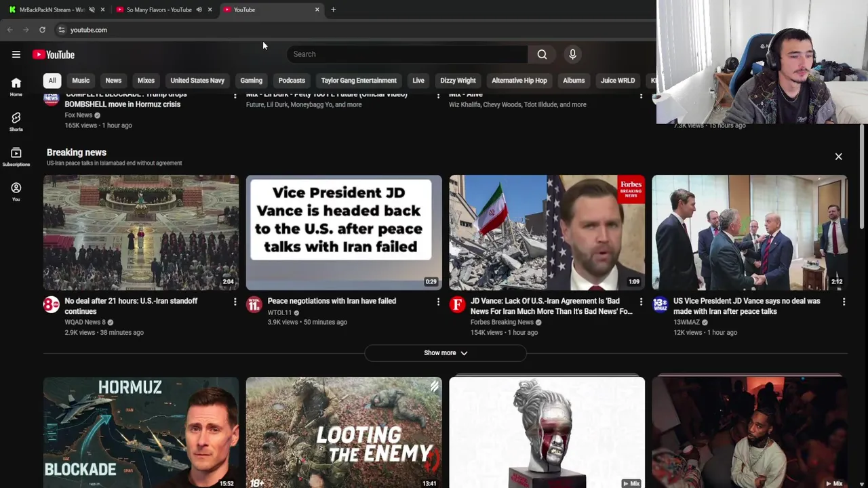Open options menu for Fox News video
This screenshot has height=488, width=868.
235,96
